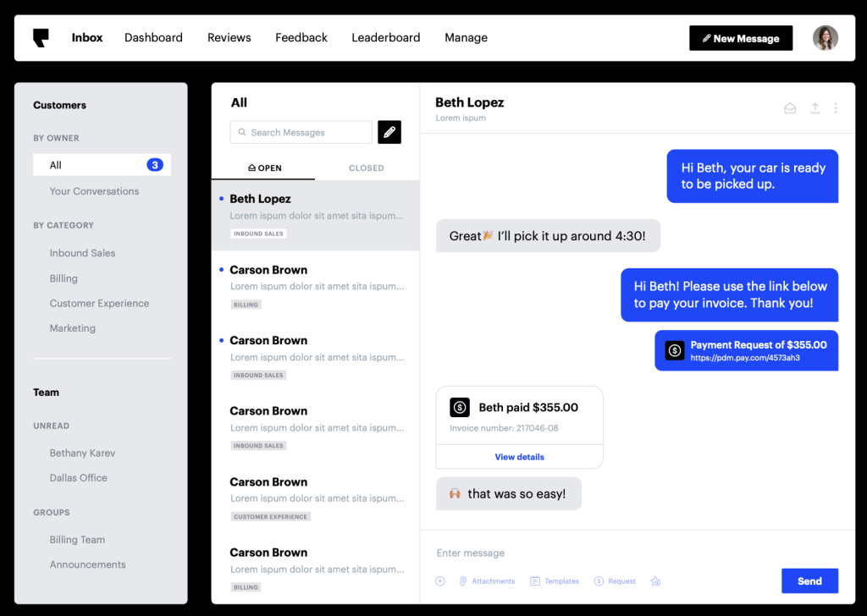The image size is (867, 616).
Task: Open the Beth Lopez conversation in list
Action: point(315,216)
